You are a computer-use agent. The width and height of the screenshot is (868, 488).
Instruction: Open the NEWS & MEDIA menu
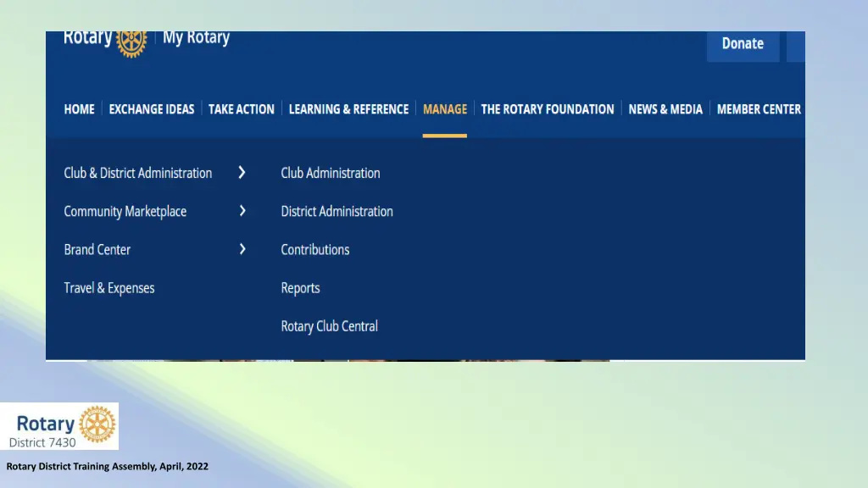click(x=665, y=109)
